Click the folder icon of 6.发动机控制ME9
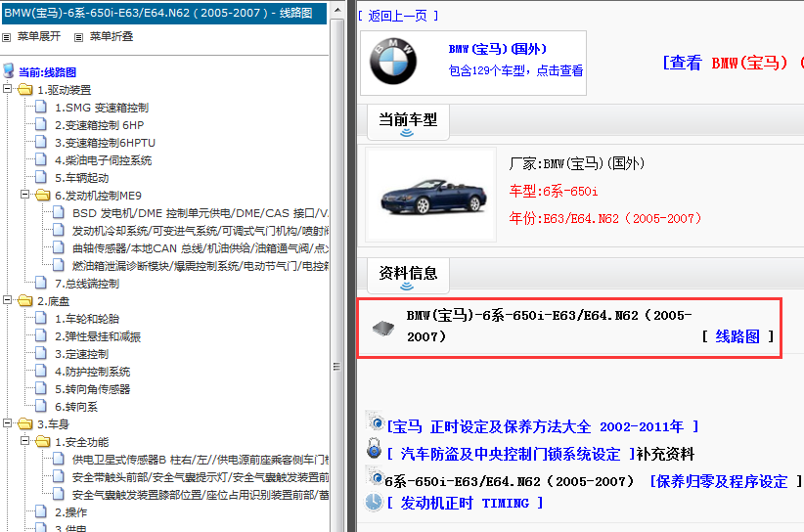804x532 pixels. click(43, 196)
